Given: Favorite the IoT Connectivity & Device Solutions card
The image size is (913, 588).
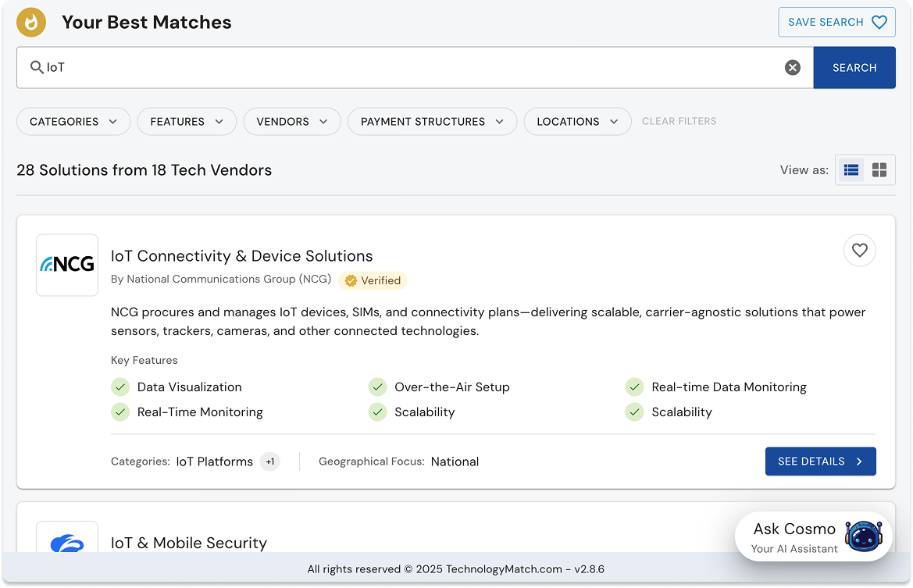Looking at the screenshot, I should (x=859, y=251).
